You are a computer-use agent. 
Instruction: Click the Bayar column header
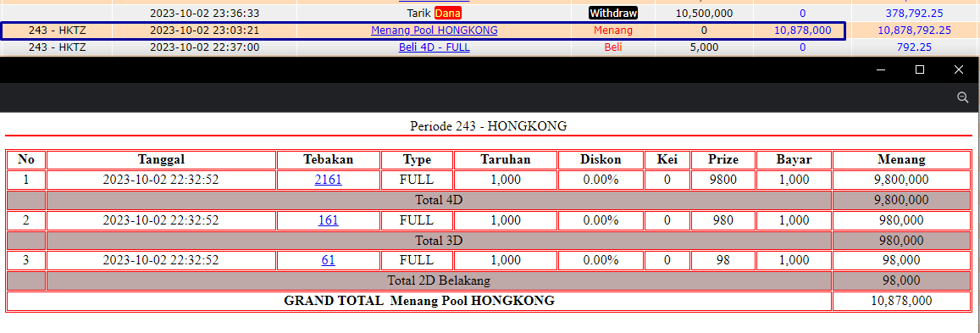point(794,160)
